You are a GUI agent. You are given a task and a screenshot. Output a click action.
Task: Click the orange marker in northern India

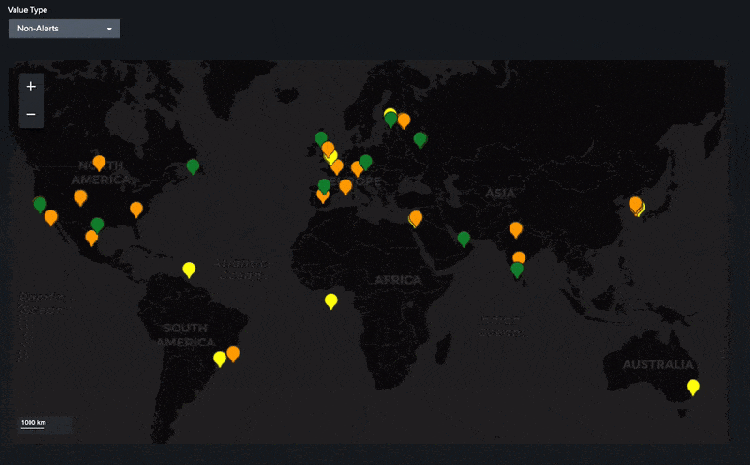pos(515,229)
